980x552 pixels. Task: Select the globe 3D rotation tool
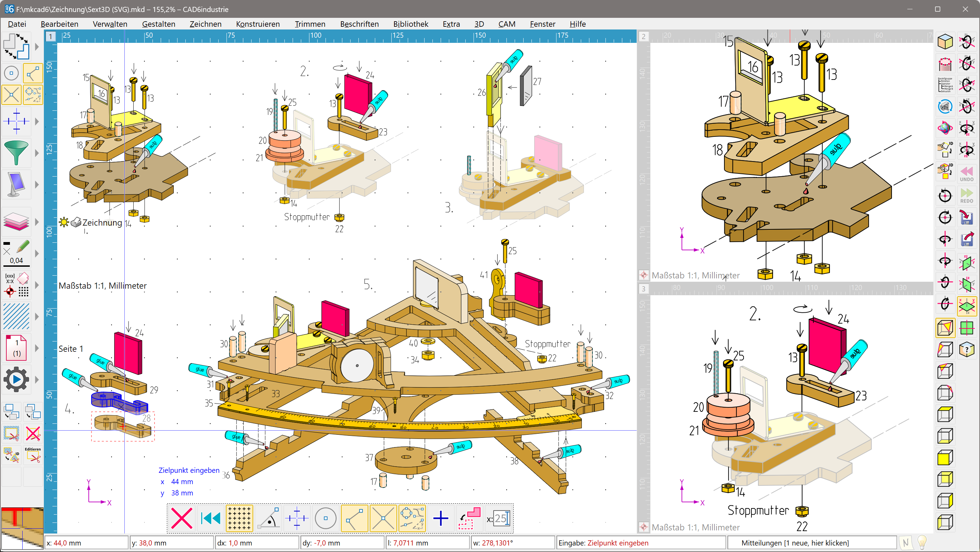[945, 128]
